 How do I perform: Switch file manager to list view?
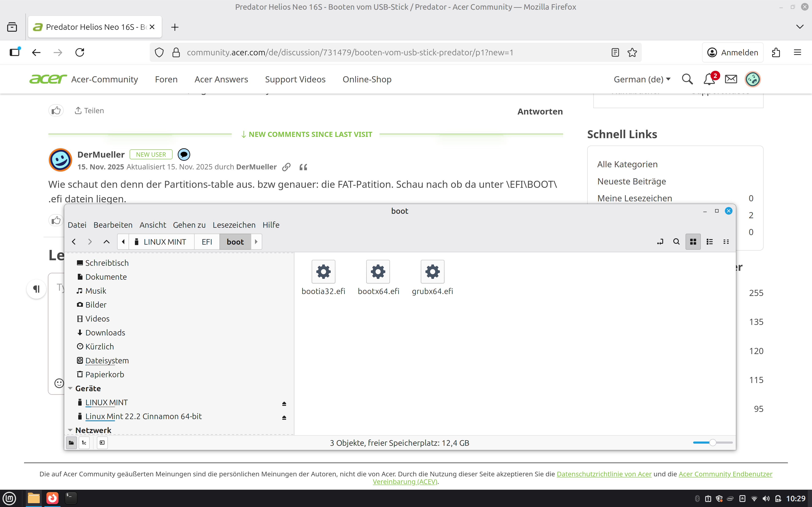[x=709, y=242]
